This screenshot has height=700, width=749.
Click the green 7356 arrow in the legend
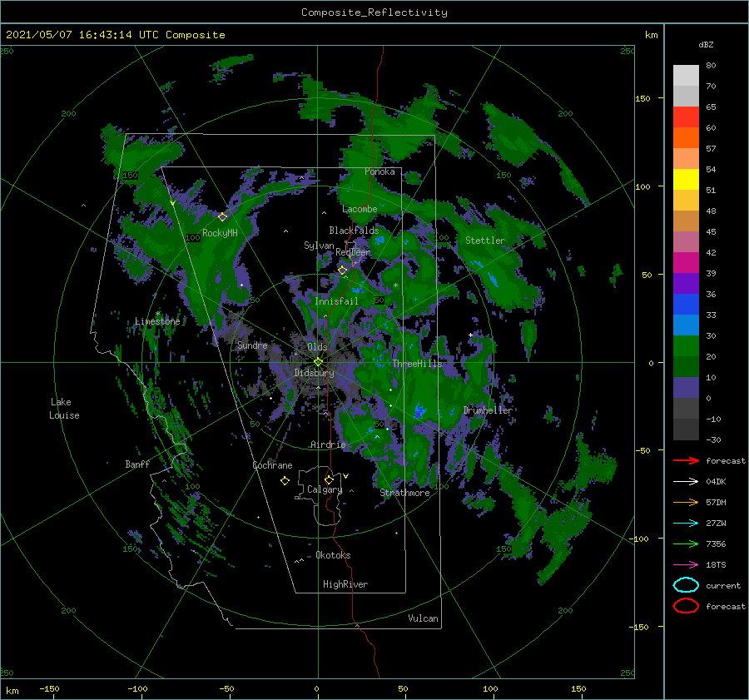click(x=686, y=544)
